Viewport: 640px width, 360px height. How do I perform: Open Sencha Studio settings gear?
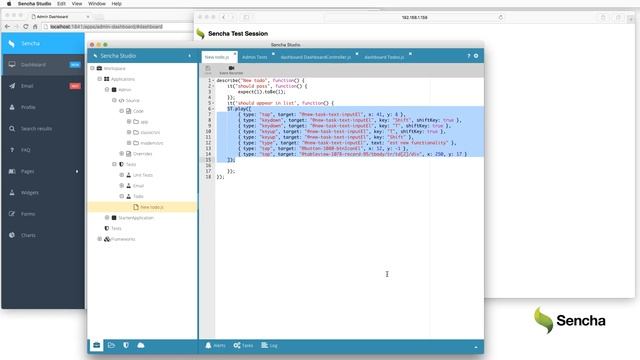tap(476, 56)
